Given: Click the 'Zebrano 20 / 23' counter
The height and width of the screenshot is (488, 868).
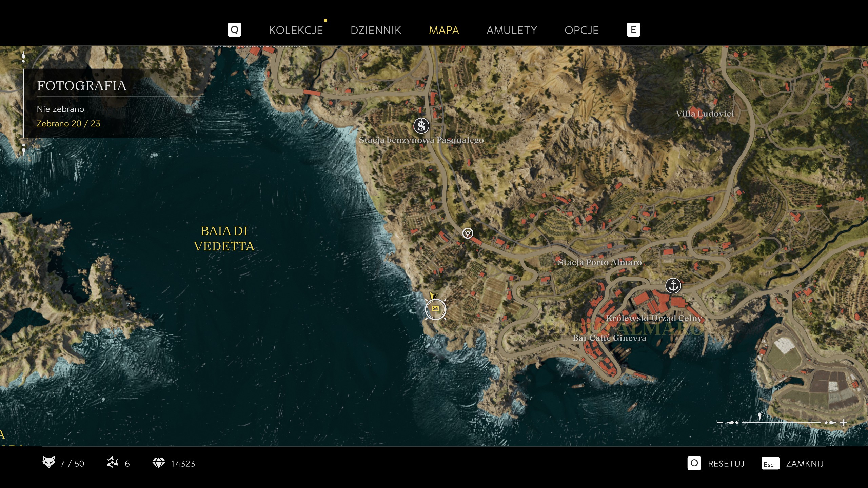Looking at the screenshot, I should (68, 123).
